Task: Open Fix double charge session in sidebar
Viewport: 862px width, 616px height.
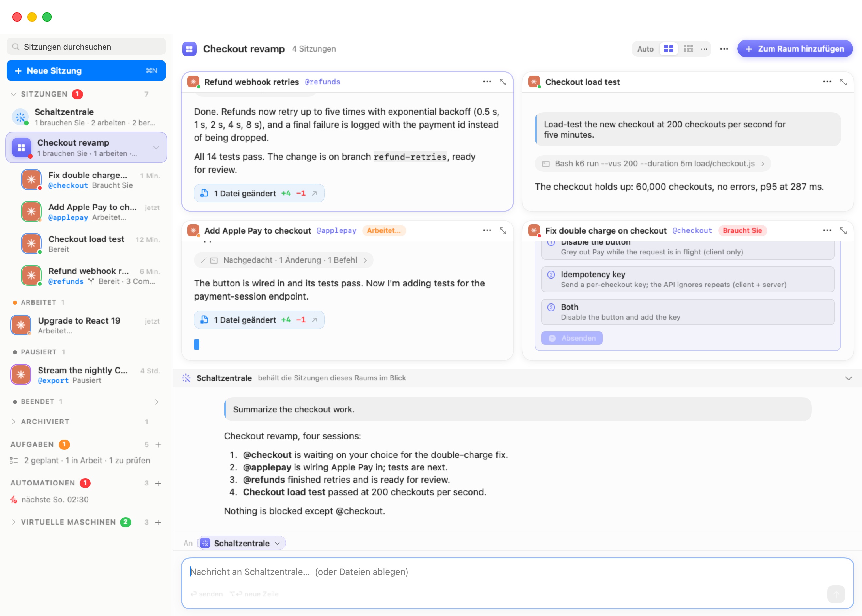Action: 91,180
